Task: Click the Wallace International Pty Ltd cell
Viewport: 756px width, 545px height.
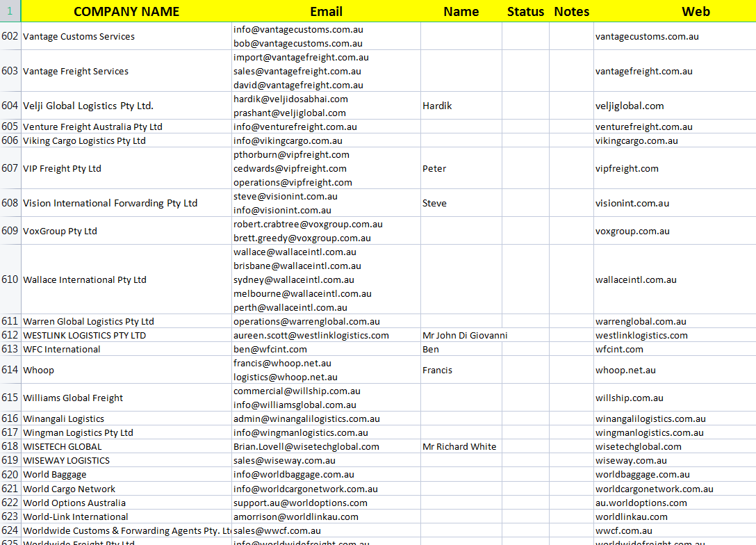Action: pyautogui.click(x=85, y=279)
